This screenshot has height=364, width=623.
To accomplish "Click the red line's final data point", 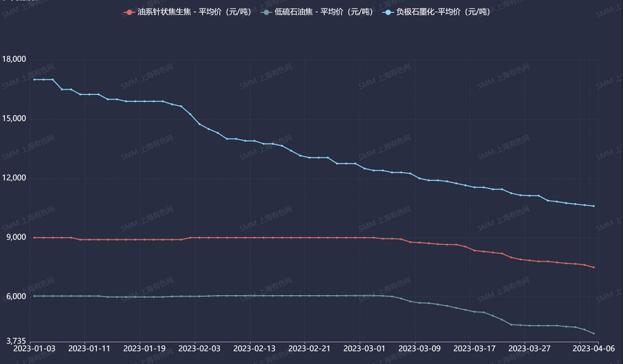I will tap(593, 267).
